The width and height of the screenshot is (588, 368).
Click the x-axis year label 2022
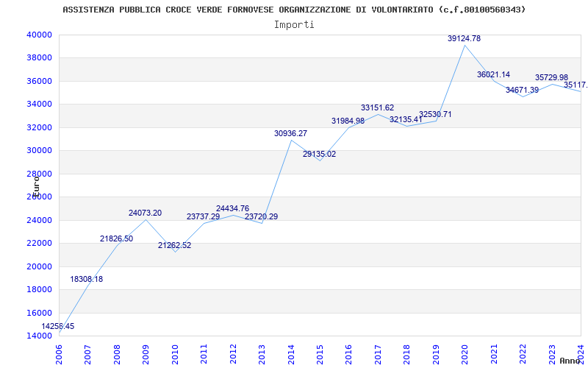pyautogui.click(x=523, y=355)
